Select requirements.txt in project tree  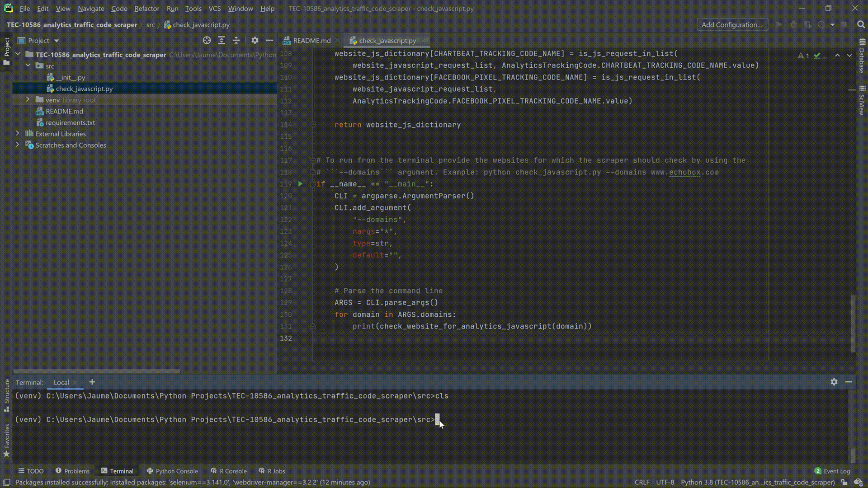click(x=70, y=122)
